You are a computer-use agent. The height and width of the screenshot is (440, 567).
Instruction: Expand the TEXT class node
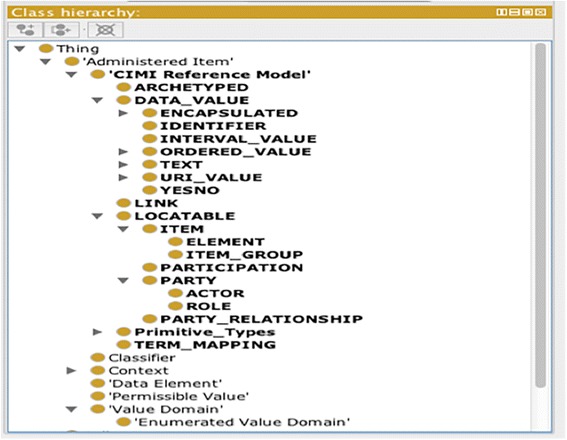123,165
